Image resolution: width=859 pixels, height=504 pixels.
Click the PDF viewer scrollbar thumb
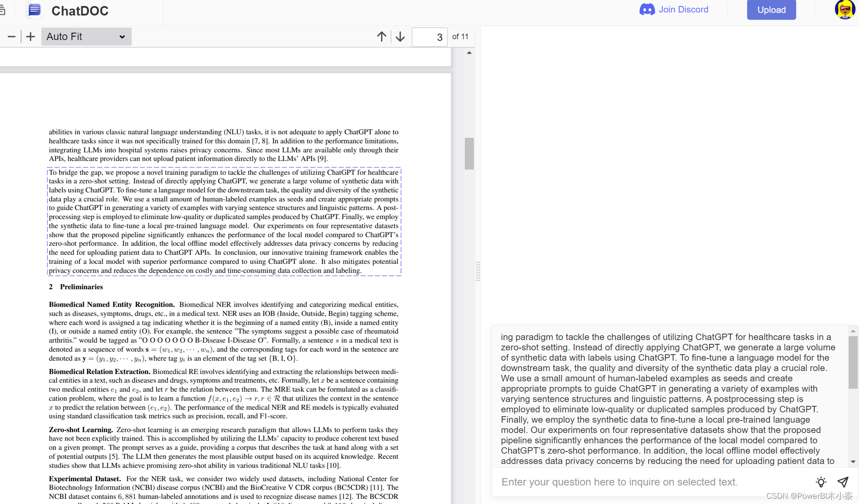(x=469, y=154)
